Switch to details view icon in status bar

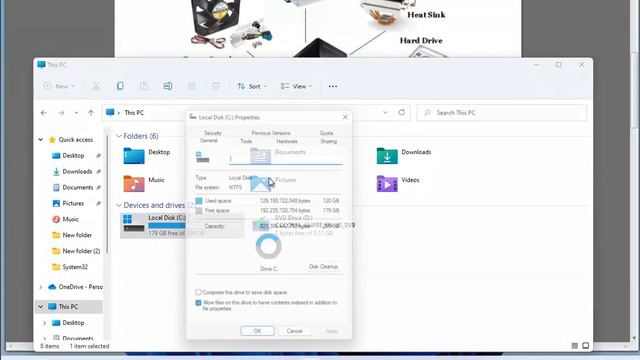pyautogui.click(x=575, y=346)
